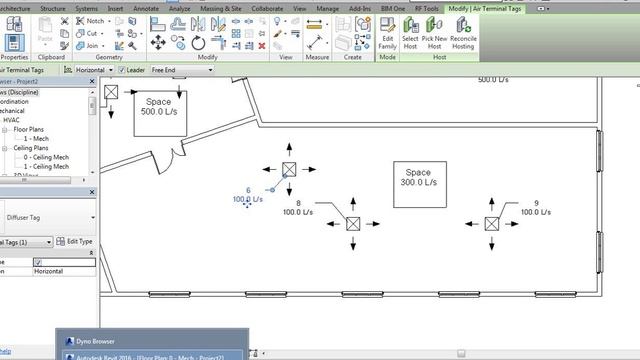Open the RF Tools ribbon tab
The height and width of the screenshot is (360, 640).
[427, 9]
